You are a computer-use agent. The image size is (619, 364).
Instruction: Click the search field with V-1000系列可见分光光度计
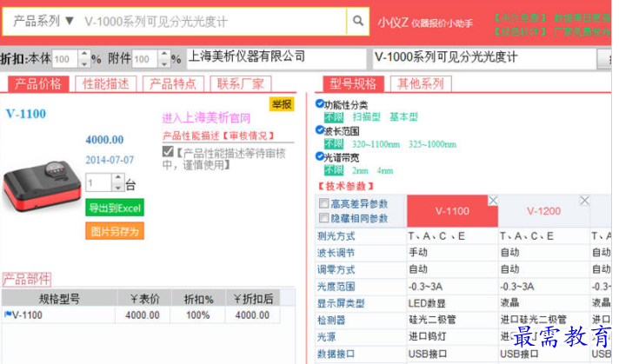(x=213, y=22)
